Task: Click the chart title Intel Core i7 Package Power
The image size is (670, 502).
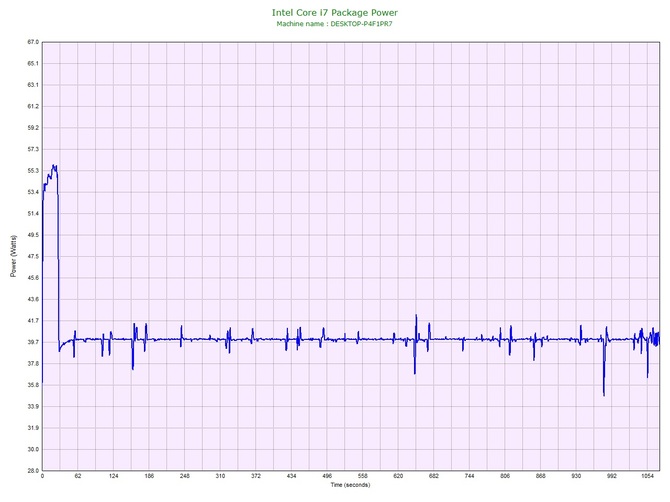Action: (x=335, y=13)
